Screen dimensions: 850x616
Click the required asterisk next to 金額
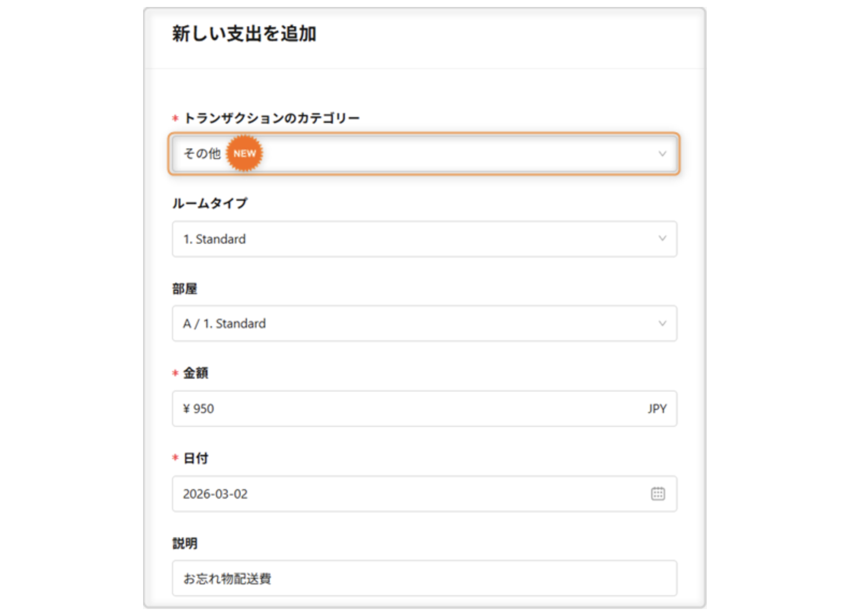tap(174, 373)
